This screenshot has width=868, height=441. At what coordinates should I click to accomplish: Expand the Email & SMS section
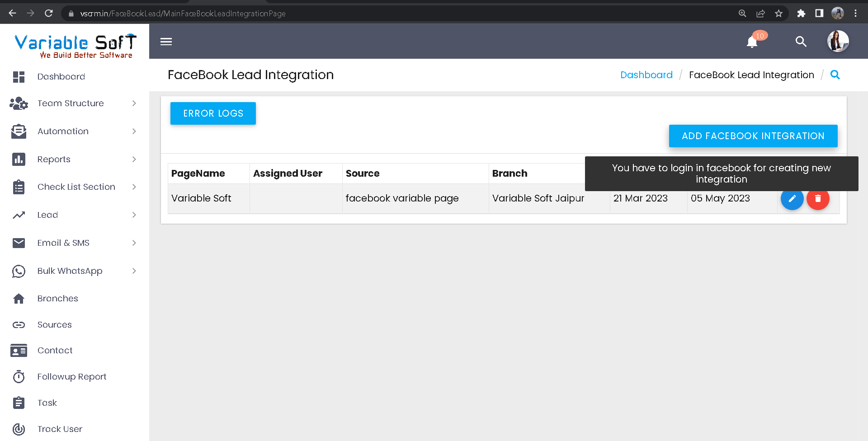coord(134,243)
